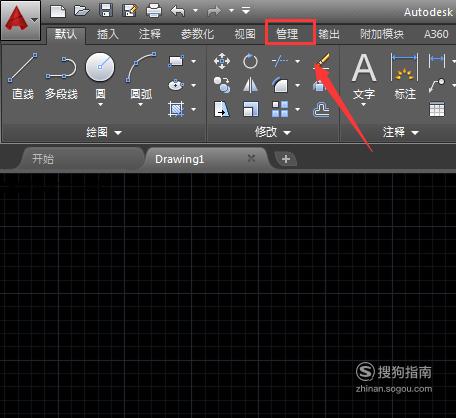Select the Trim tool

280,61
